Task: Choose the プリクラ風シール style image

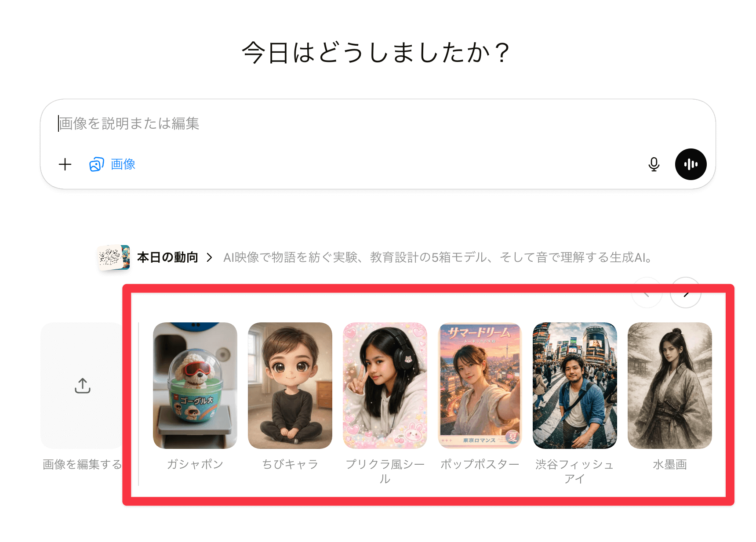Action: (385, 386)
